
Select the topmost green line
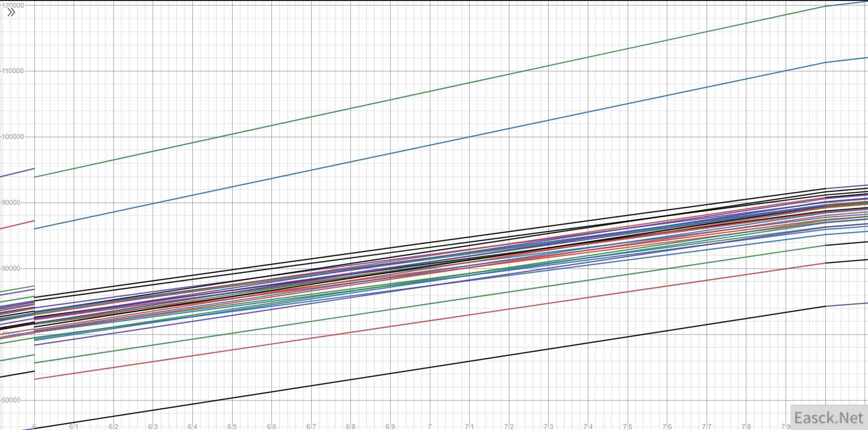(x=429, y=92)
